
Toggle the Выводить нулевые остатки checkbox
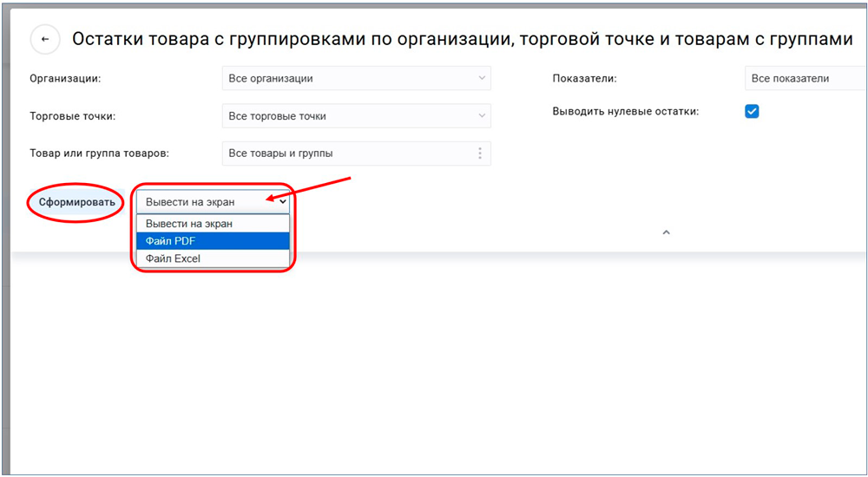pyautogui.click(x=752, y=111)
